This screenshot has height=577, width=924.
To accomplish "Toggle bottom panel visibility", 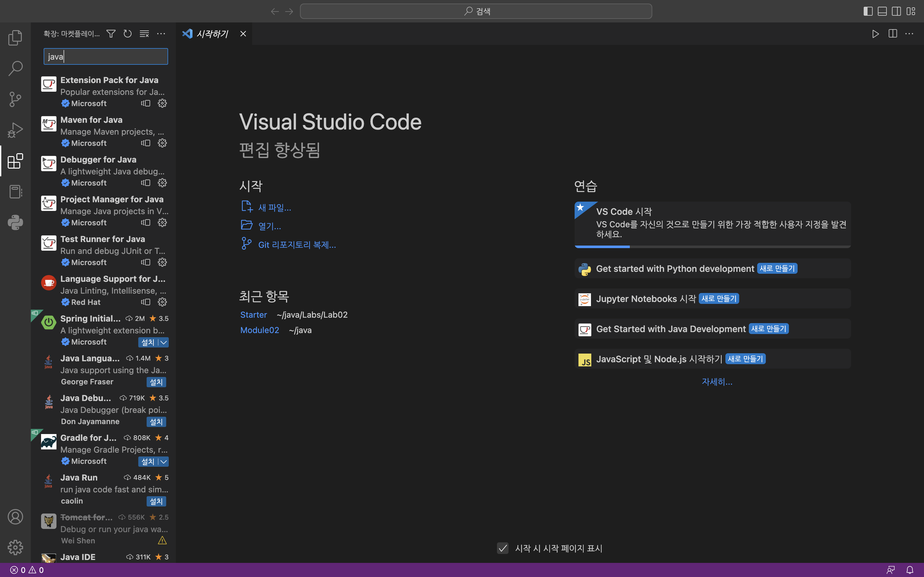I will click(882, 11).
